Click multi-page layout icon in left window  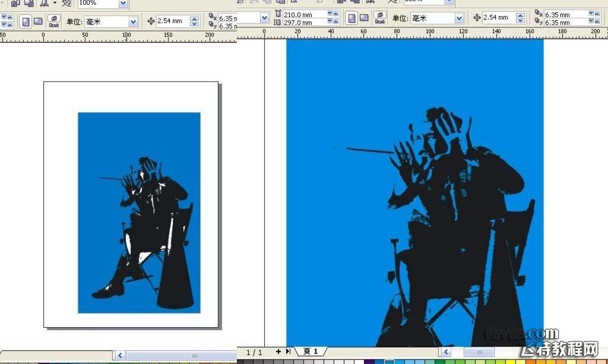click(54, 21)
